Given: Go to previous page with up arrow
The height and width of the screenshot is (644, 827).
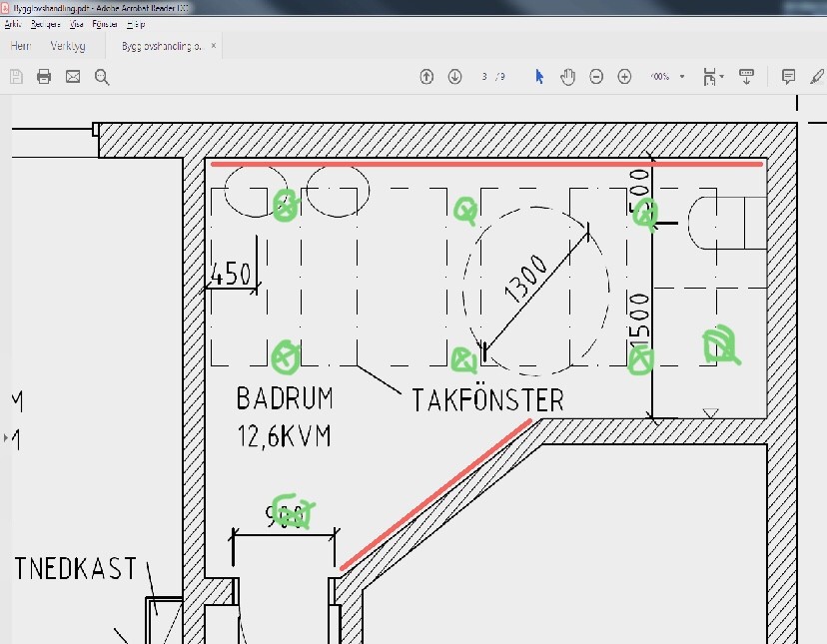Looking at the screenshot, I should (x=426, y=77).
